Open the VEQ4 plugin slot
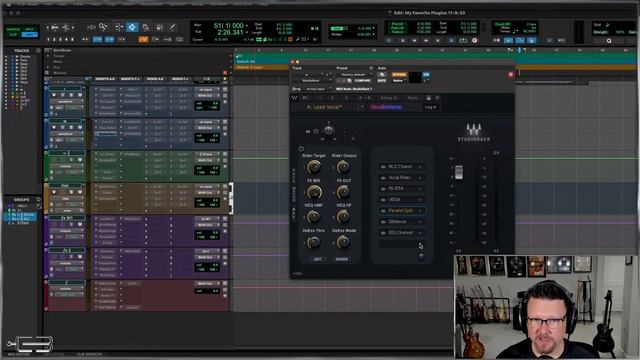 (402, 200)
